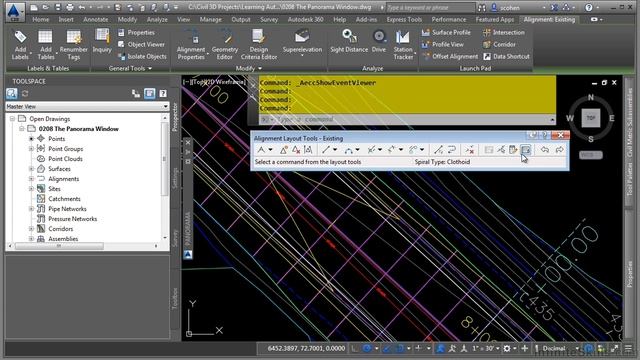Expand the Alignments tree node

[31, 179]
